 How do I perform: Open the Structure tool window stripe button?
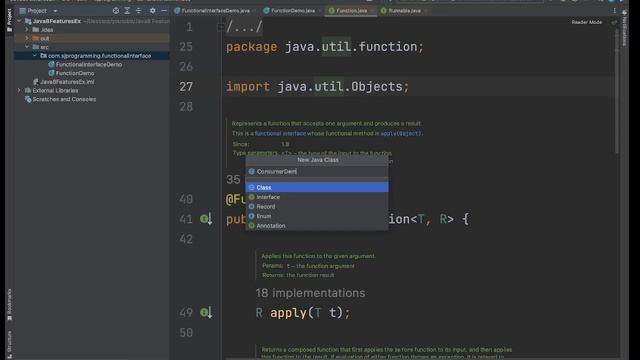(x=9, y=344)
